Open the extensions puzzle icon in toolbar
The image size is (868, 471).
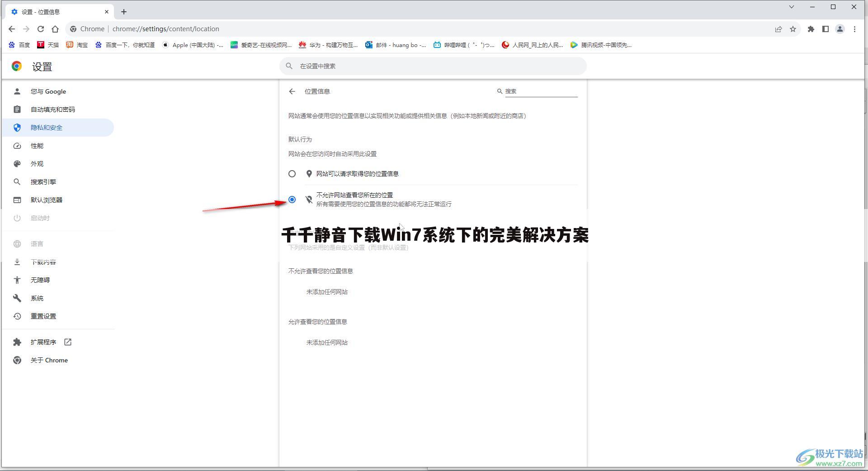tap(811, 29)
